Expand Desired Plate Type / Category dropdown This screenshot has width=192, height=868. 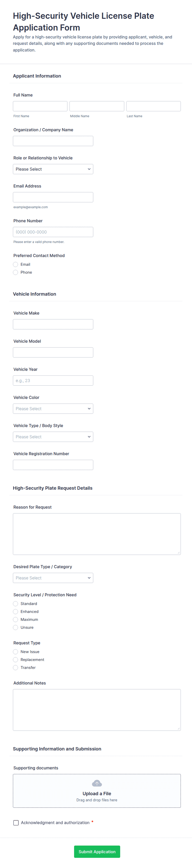53,578
